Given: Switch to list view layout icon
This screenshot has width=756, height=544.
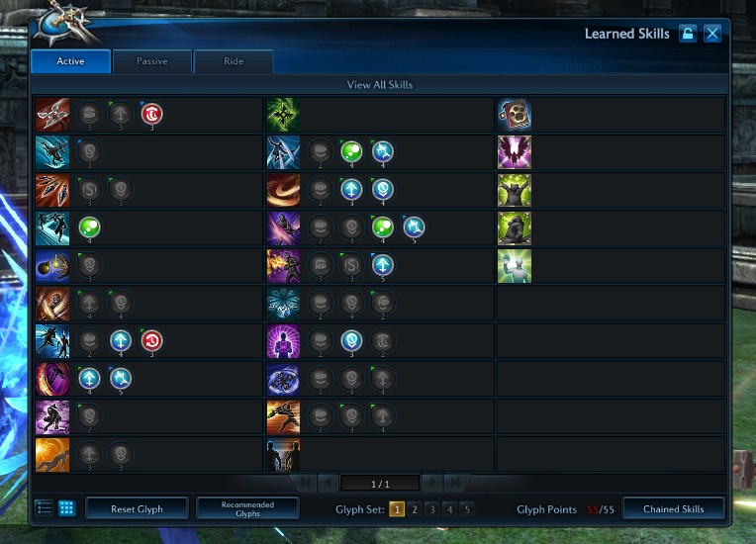Looking at the screenshot, I should pyautogui.click(x=45, y=507).
